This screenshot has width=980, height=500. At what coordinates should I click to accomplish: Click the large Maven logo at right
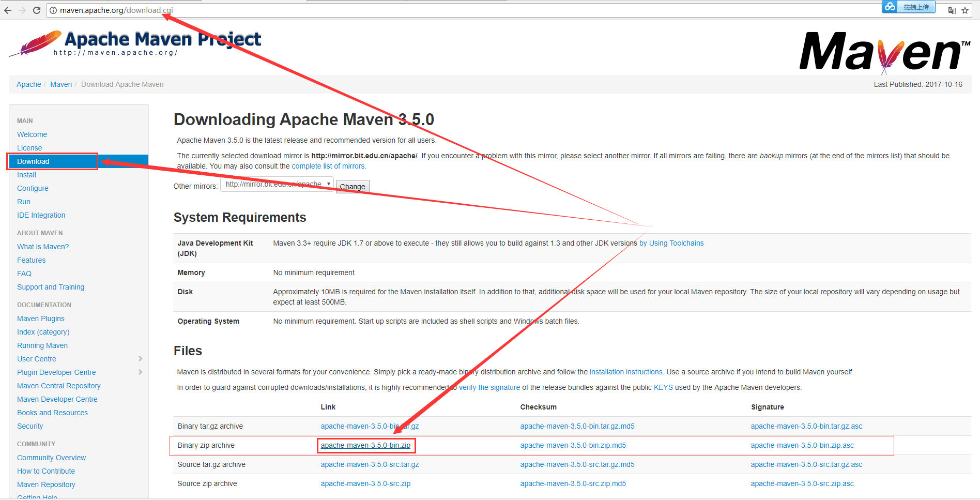tap(884, 52)
